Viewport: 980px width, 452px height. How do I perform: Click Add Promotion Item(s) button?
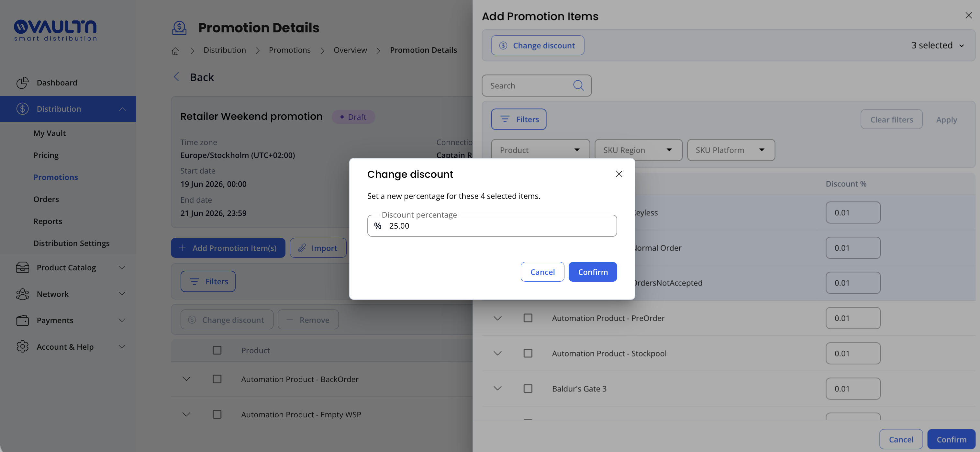click(228, 248)
